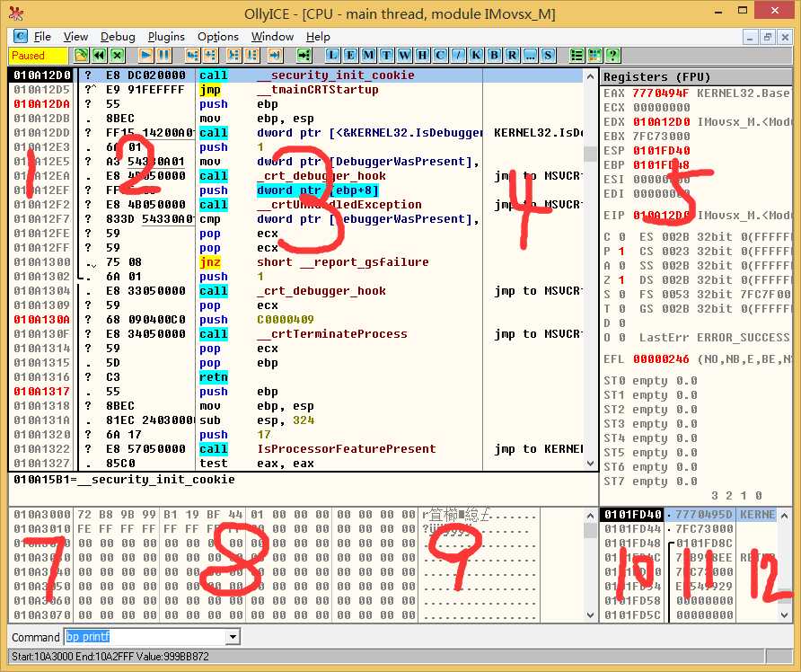Select stack address 0101FD40 row
801x672 pixels.
pyautogui.click(x=690, y=515)
